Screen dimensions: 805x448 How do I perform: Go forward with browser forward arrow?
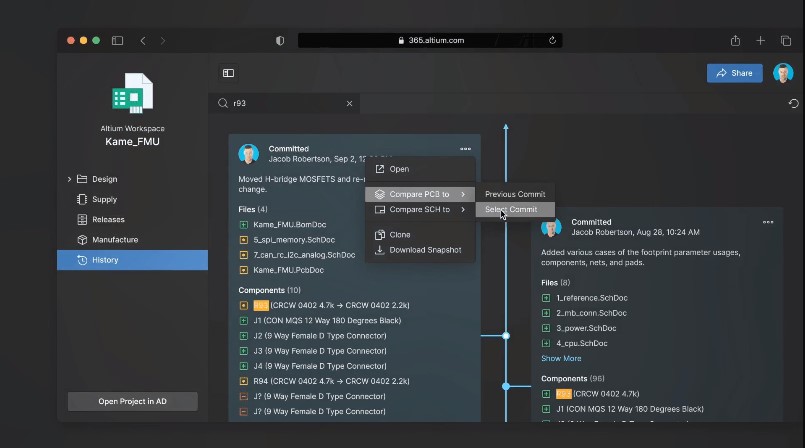pos(163,41)
